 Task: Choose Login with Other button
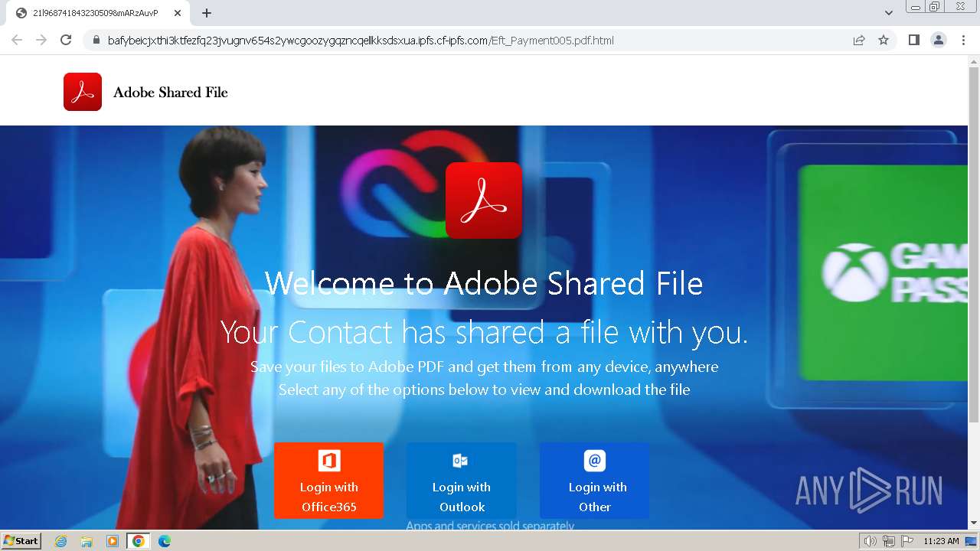[x=595, y=481]
